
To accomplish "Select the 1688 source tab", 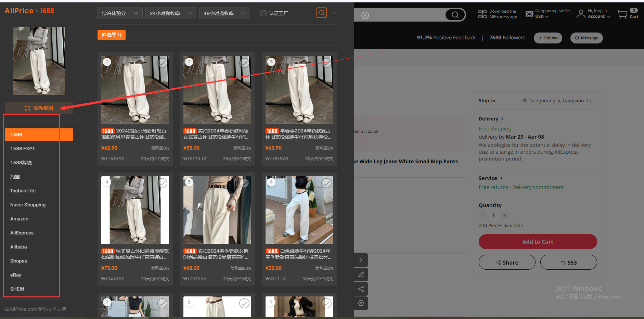I will point(39,135).
